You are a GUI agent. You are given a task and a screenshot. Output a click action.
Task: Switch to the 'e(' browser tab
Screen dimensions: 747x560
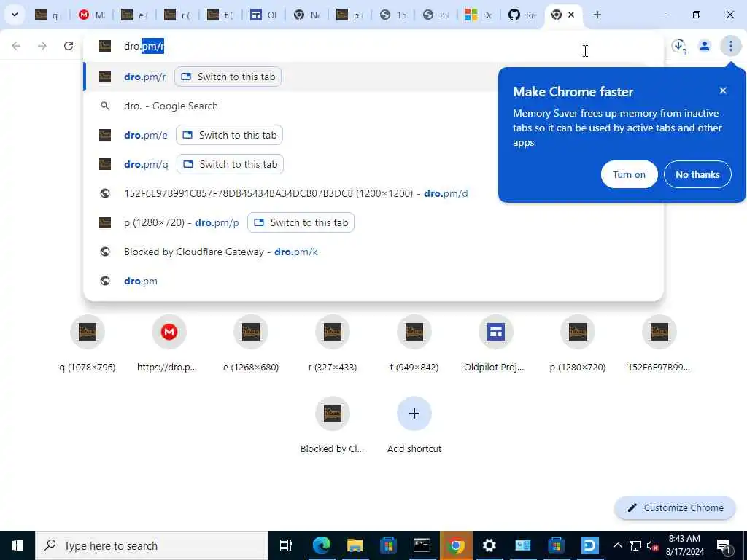134,15
